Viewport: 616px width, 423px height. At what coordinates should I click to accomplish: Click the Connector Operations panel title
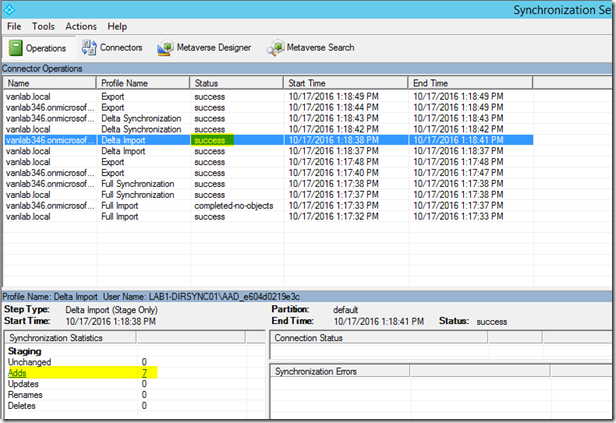42,68
